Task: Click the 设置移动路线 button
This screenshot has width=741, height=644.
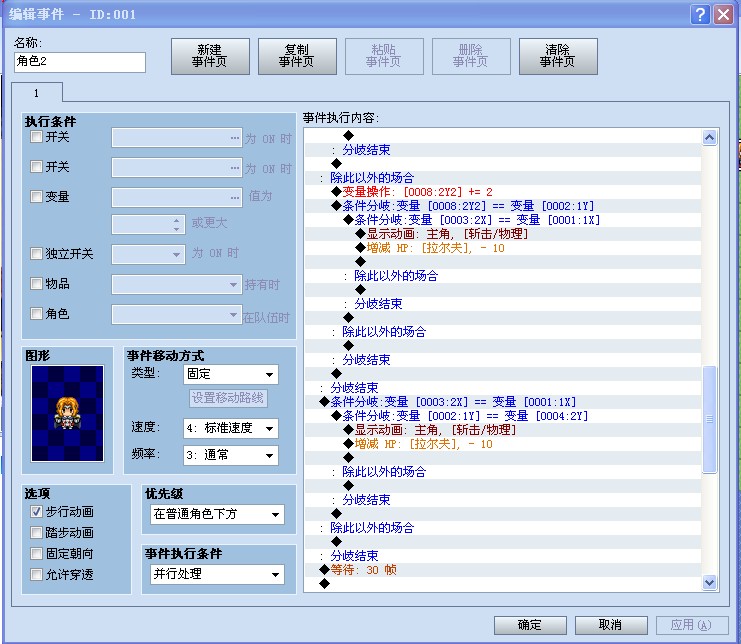Action: point(228,398)
